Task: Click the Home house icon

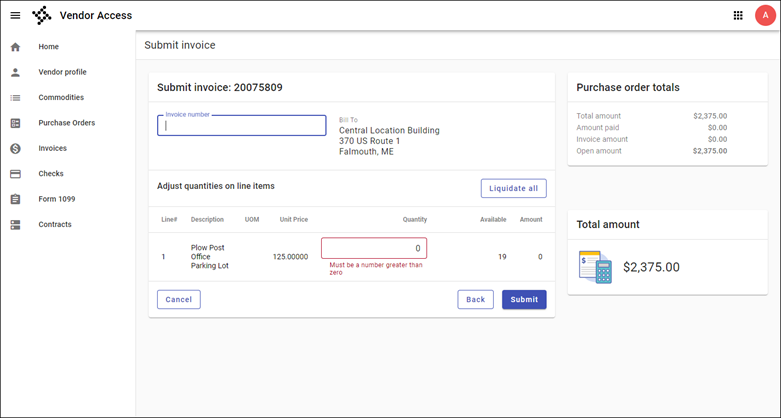Action: click(x=15, y=47)
